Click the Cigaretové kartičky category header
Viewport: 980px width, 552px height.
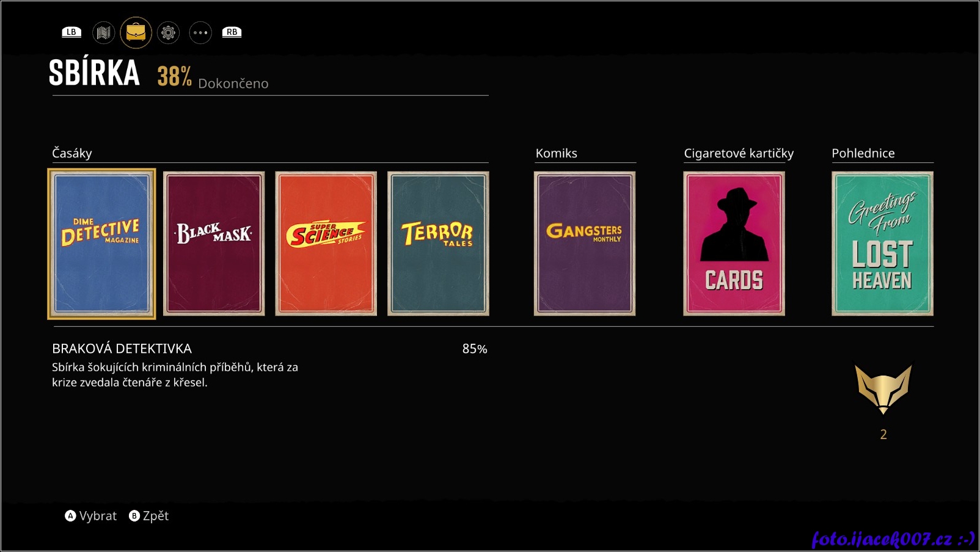739,153
